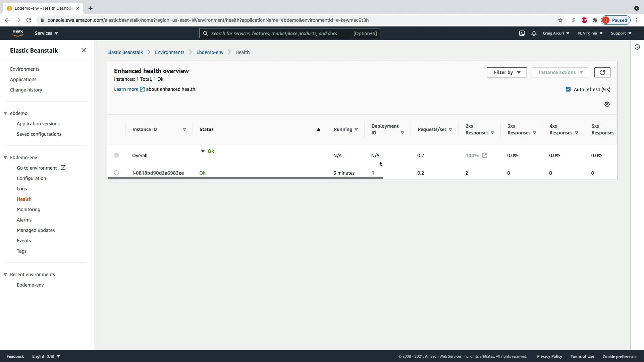
Task: Select the Overall row radio button
Action: (116, 155)
